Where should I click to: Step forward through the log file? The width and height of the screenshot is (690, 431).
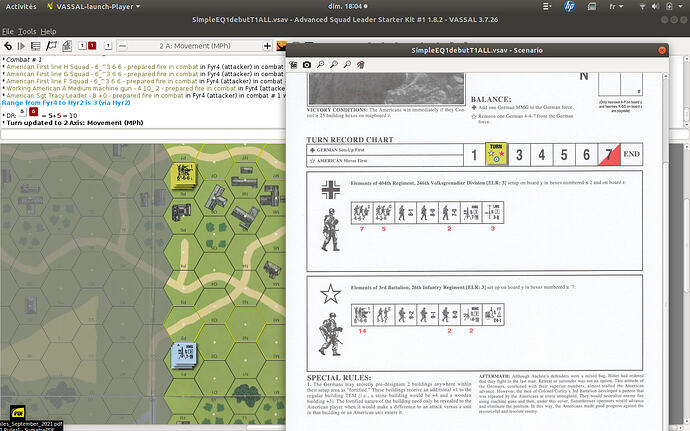point(21,46)
